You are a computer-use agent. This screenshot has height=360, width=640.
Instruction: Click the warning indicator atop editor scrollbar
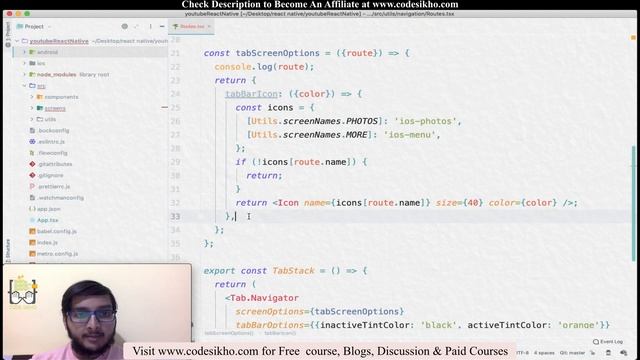tap(633, 38)
